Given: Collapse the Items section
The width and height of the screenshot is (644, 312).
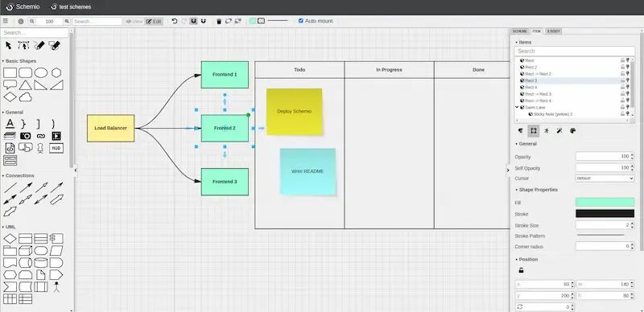Looking at the screenshot, I should point(524,42).
